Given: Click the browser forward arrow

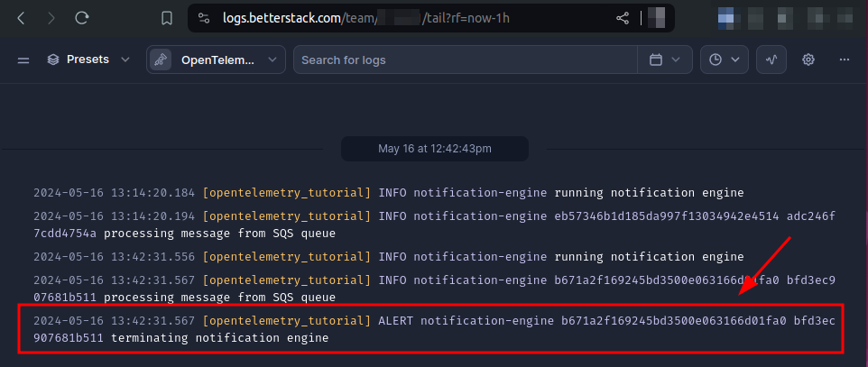Looking at the screenshot, I should (x=51, y=18).
